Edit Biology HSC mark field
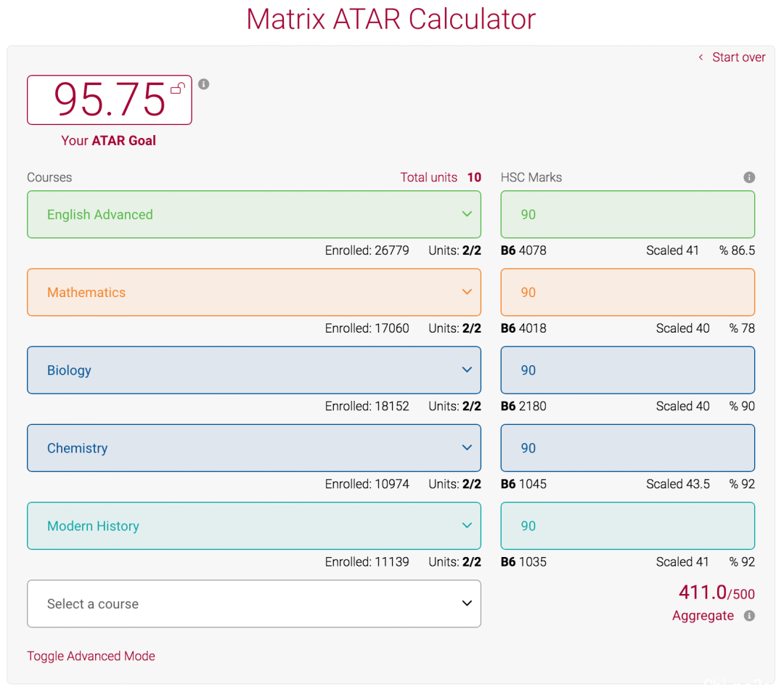The width and height of the screenshot is (784, 695). pyautogui.click(x=627, y=370)
